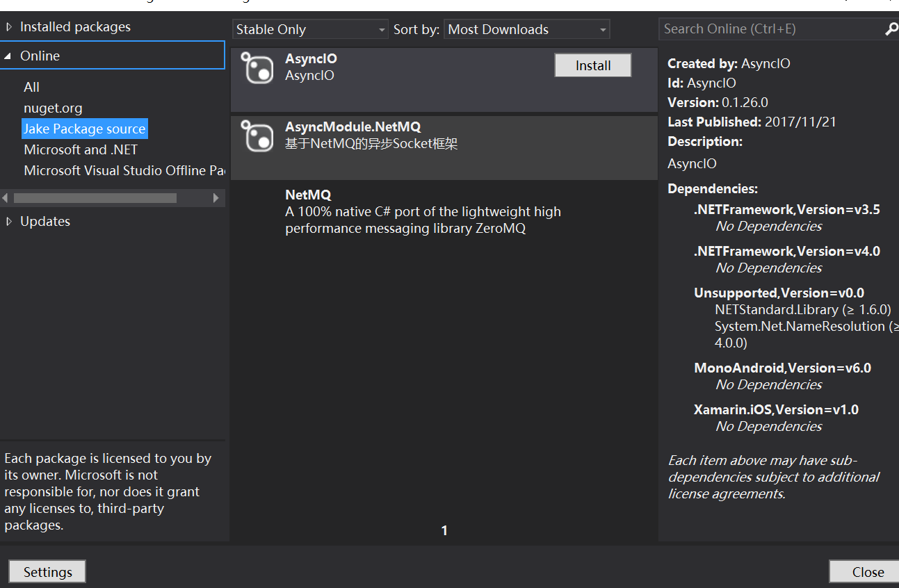Click the AsyncIO package icon
The height and width of the screenshot is (588, 899).
[x=257, y=68]
